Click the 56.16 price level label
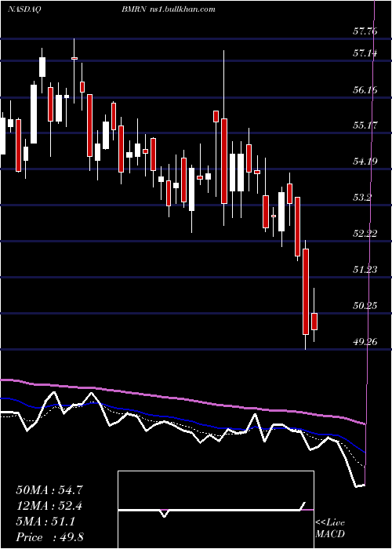This screenshot has width=392, height=549. (x=365, y=89)
